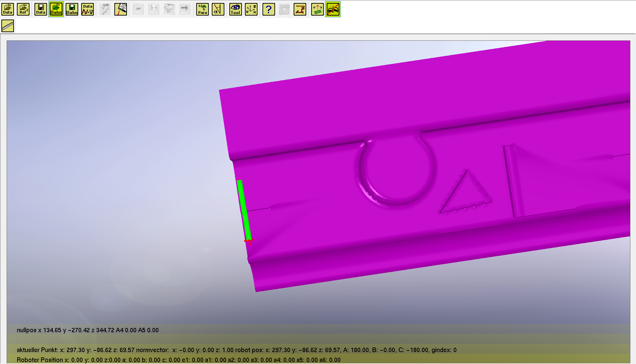This screenshot has width=636, height=364.
Task: Select the alpha angle tool icon
Action: pos(218,9)
